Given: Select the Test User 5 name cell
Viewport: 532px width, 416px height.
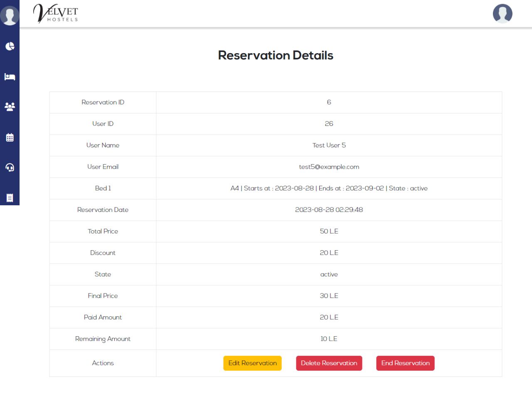Looking at the screenshot, I should point(329,145).
